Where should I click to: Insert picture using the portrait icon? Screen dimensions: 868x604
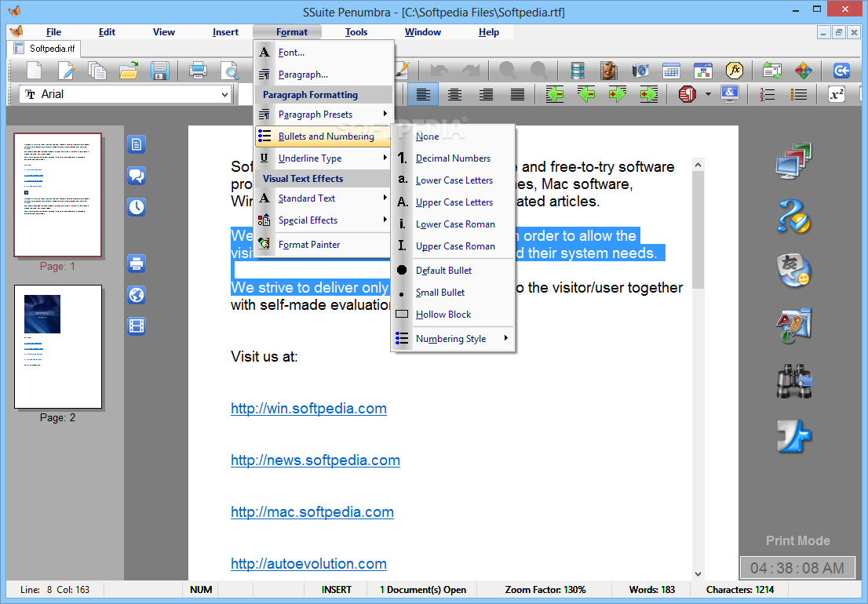point(608,71)
